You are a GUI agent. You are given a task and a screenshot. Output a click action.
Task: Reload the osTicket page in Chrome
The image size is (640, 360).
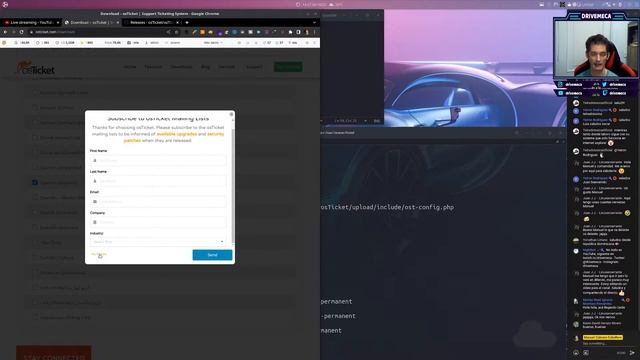coord(21,32)
